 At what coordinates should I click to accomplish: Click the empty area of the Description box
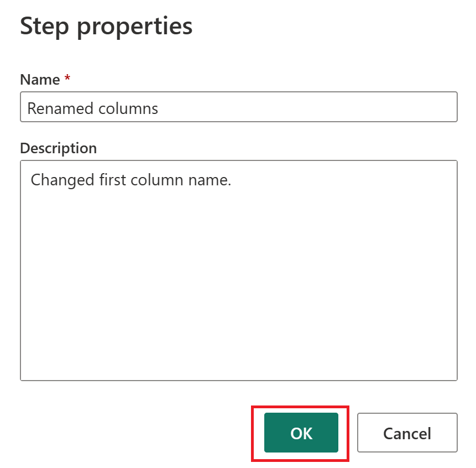click(x=238, y=304)
